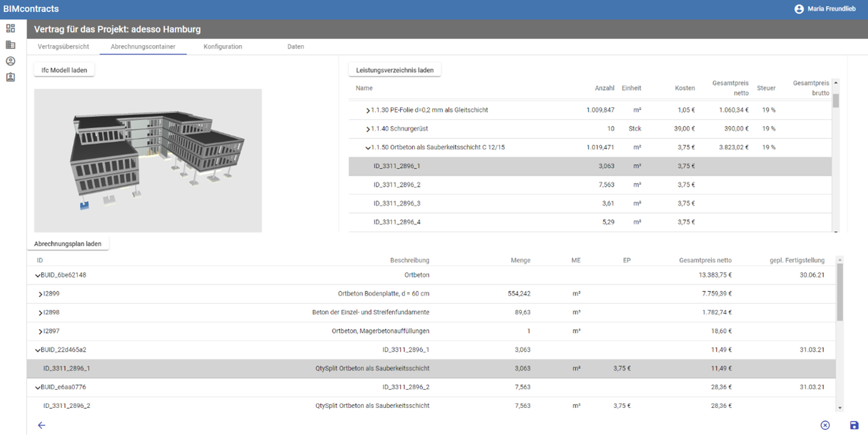
Task: Switch to the Vertragsübersicht tab
Action: (x=63, y=46)
